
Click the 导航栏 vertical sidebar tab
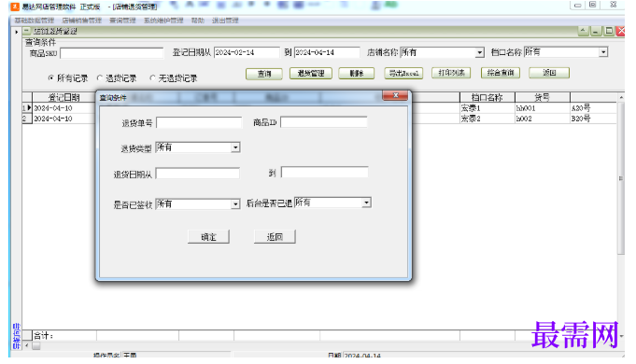pyautogui.click(x=16, y=336)
